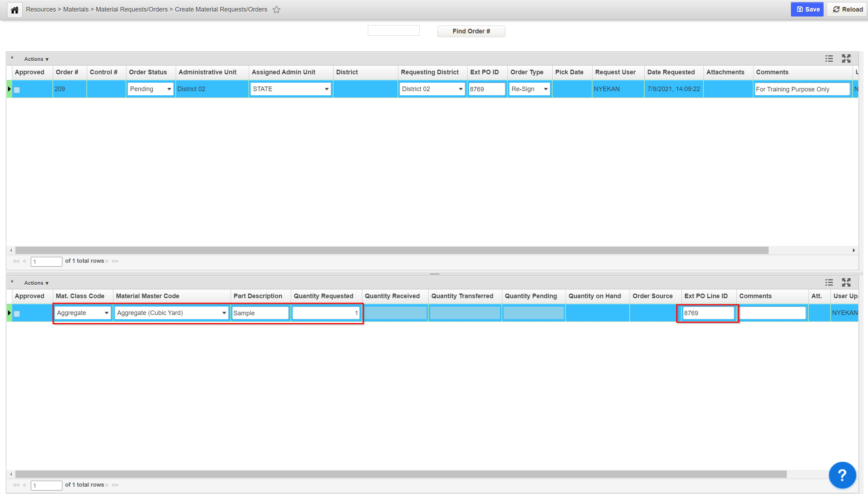
Task: Click the Save button
Action: coord(807,9)
